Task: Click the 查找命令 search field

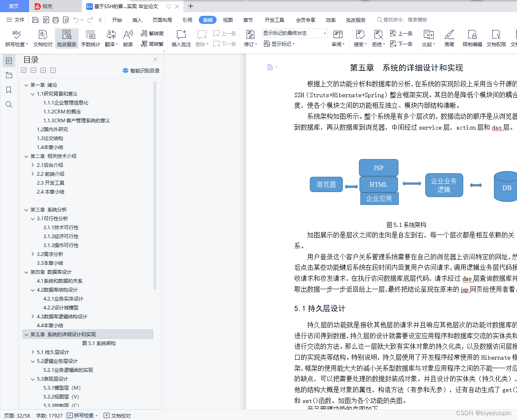Action: pos(402,20)
